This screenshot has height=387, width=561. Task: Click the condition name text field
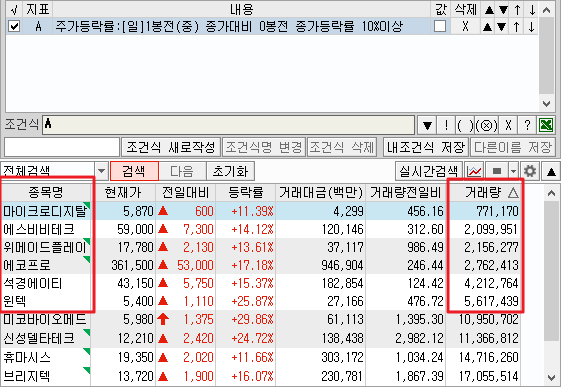click(62, 147)
